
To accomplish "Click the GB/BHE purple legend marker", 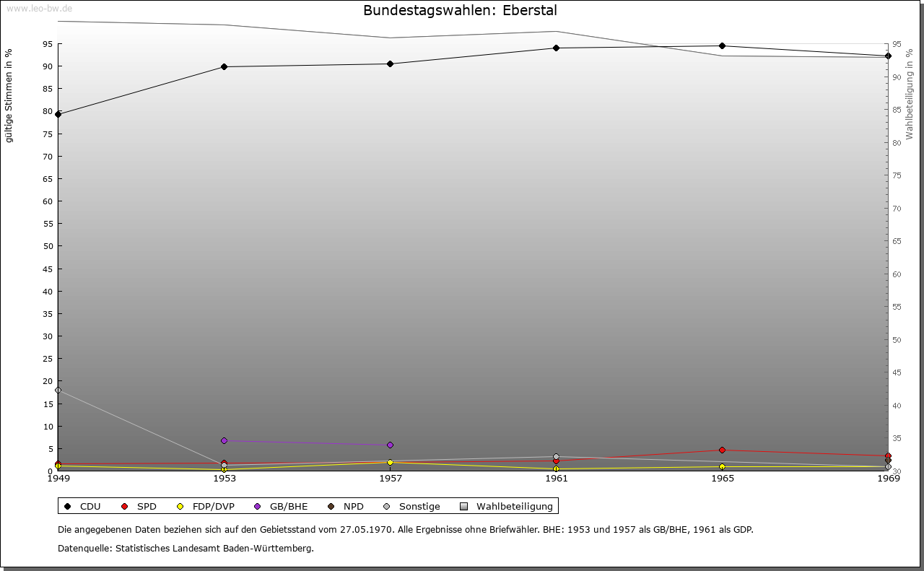I will (258, 507).
